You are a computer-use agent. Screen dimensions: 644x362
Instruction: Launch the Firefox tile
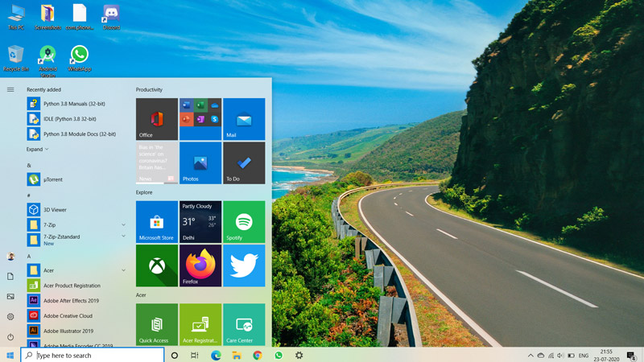click(200, 265)
